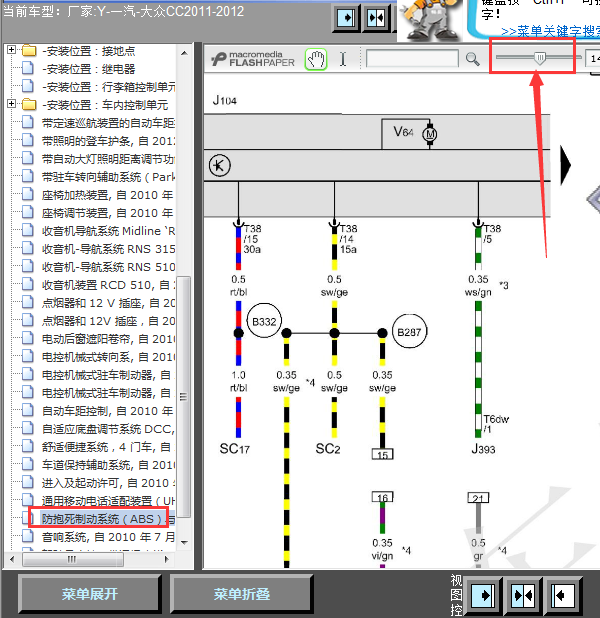
Task: Click the macromedia FlashPaper logo
Action: [253, 59]
